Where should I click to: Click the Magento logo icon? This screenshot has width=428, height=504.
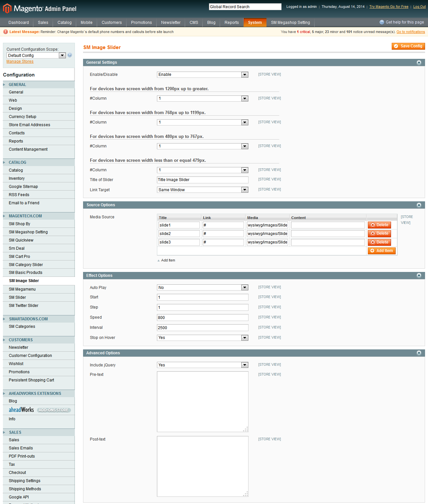click(7, 8)
